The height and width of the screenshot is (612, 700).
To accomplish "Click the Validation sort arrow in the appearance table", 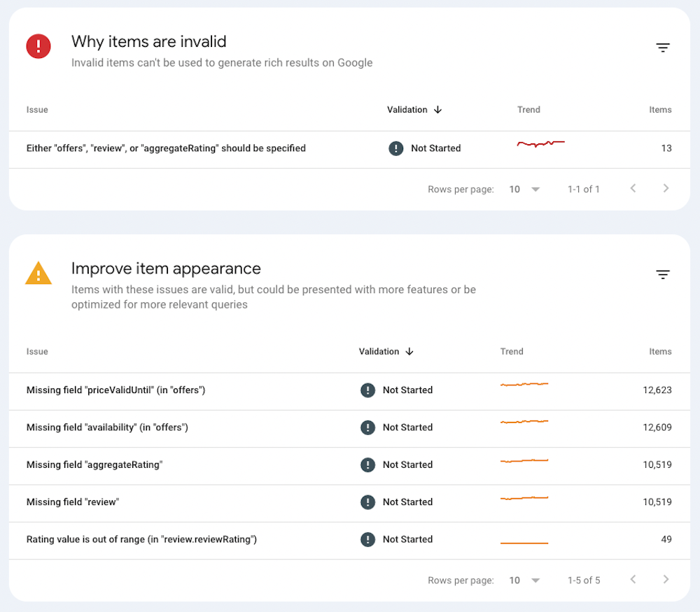I will coord(409,352).
